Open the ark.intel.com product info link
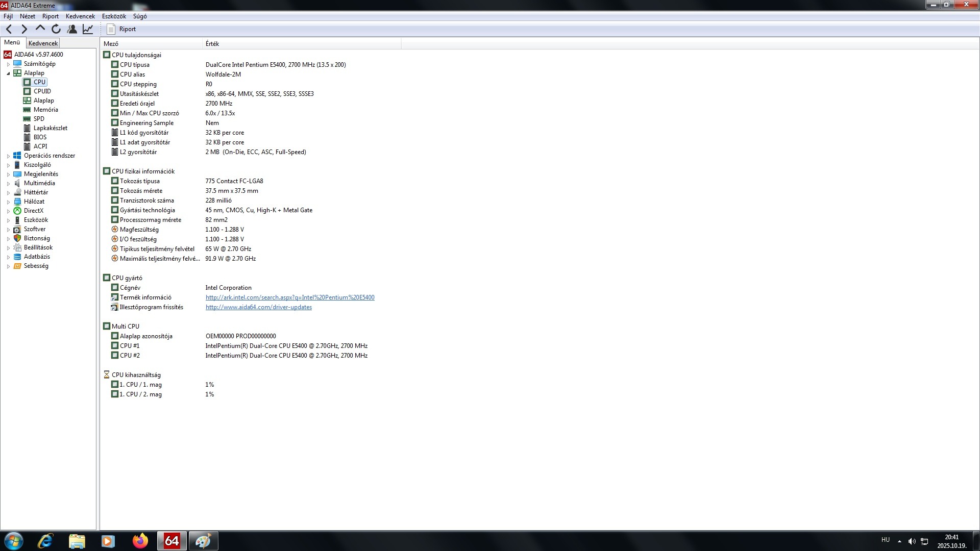980x551 pixels. point(290,297)
